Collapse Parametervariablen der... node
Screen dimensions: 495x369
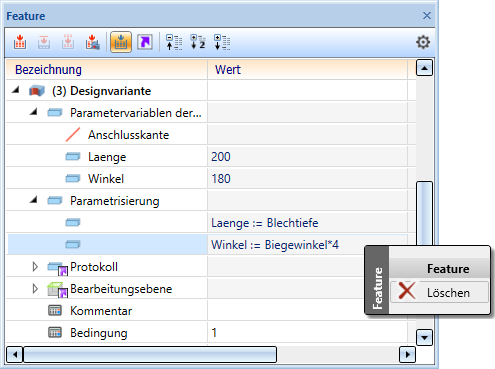coord(33,112)
